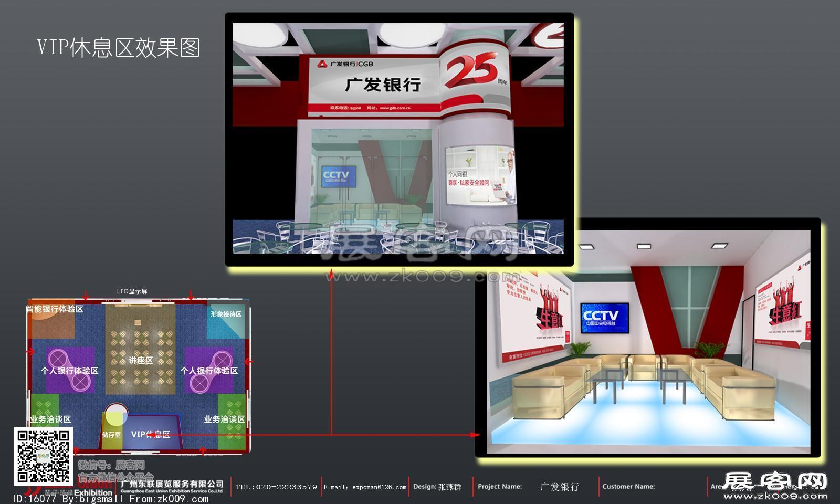840x504 pixels.
Task: Select left 业务洽谈区 label
Action: pyautogui.click(x=50, y=419)
